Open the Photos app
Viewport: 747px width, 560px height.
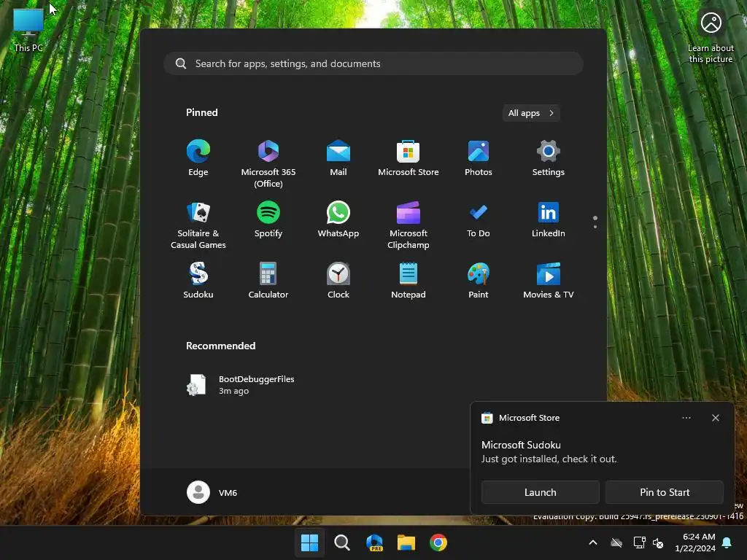[479, 158]
